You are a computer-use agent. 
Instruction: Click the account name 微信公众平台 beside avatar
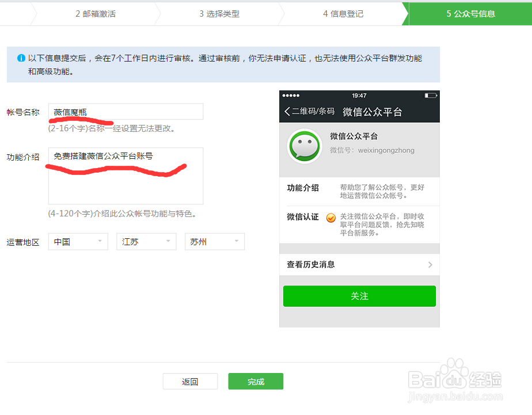pos(354,136)
